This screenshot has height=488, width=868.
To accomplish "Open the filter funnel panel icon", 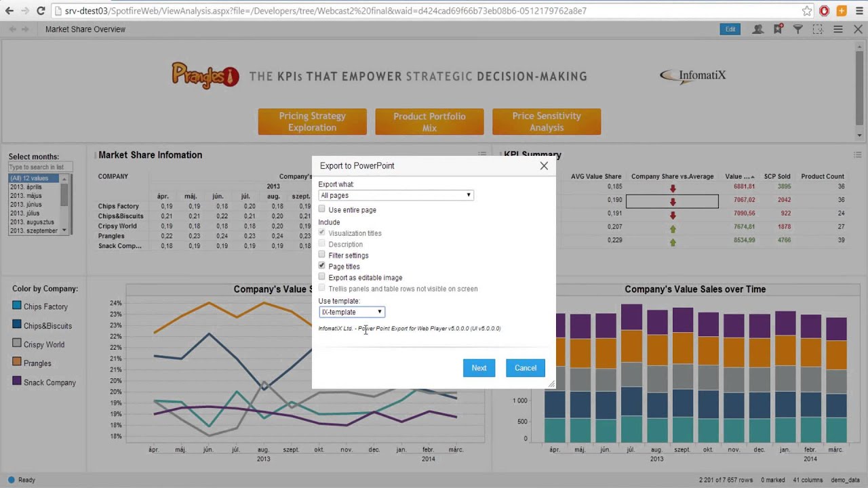I will (x=798, y=29).
